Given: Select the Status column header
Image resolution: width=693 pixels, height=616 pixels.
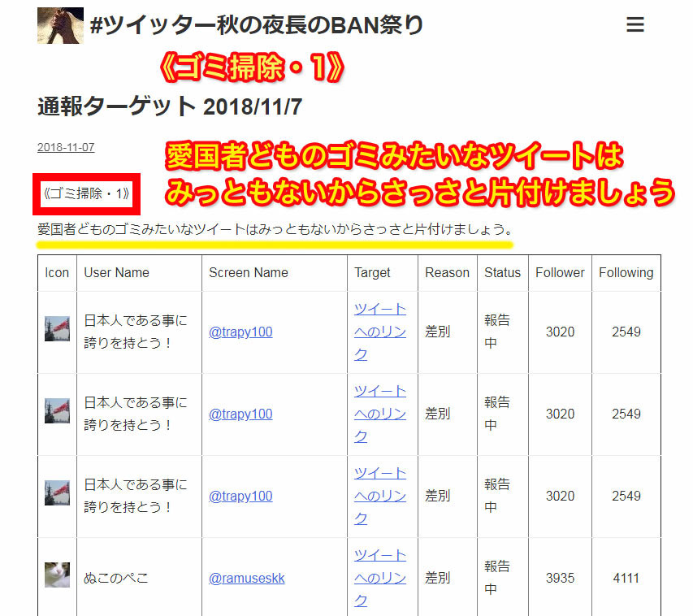Looking at the screenshot, I should coord(503,273).
